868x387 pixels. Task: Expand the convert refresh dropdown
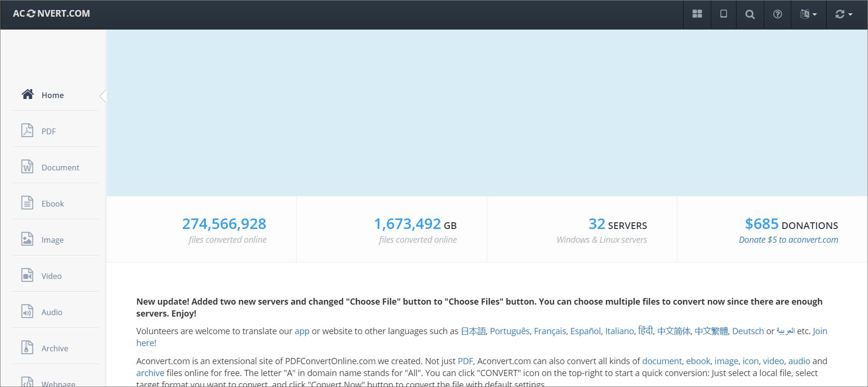844,14
